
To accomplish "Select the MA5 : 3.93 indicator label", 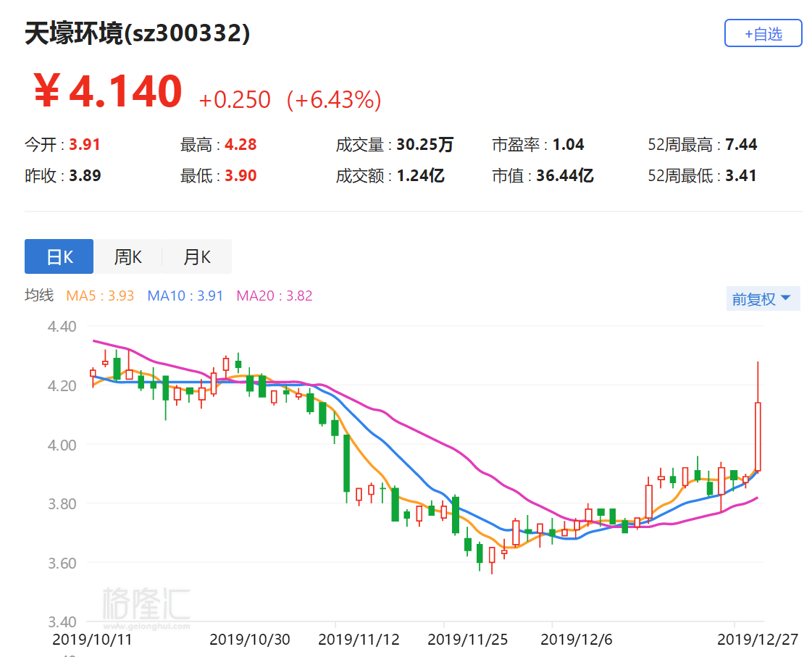I will coord(100,296).
